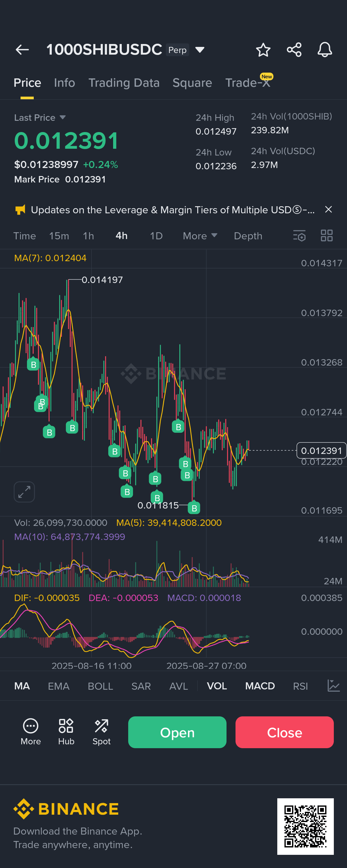Screen dimensions: 347x868
Task: Tap the chart high label 0.014197
Action: click(102, 280)
